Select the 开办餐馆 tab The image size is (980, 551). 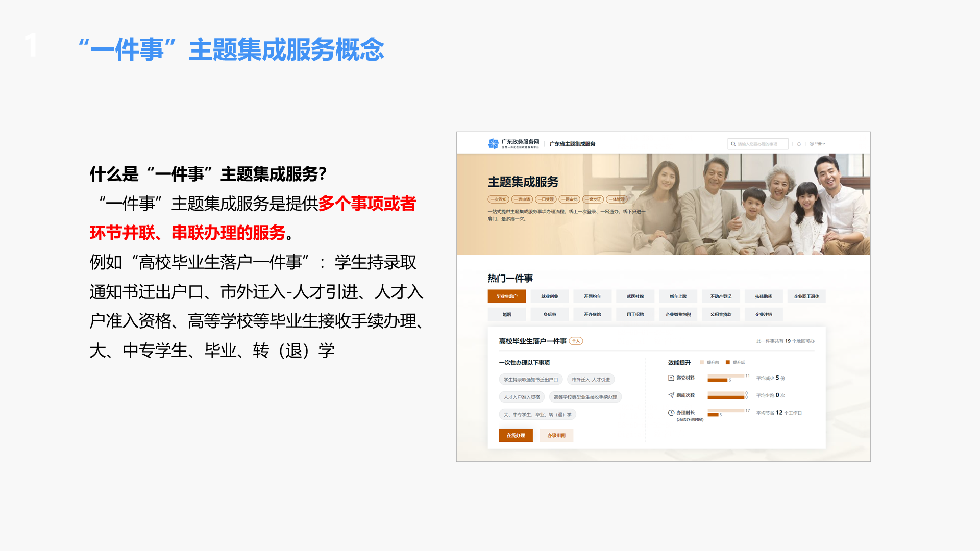593,314
